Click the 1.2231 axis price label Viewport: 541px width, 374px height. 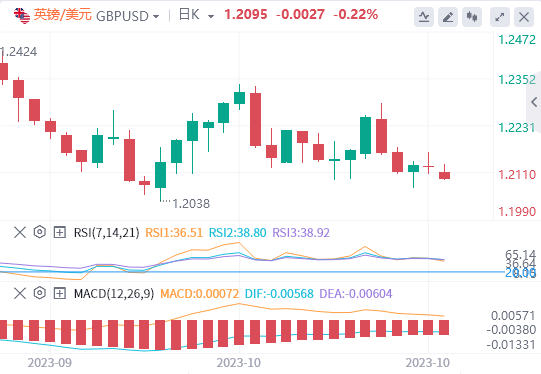517,128
